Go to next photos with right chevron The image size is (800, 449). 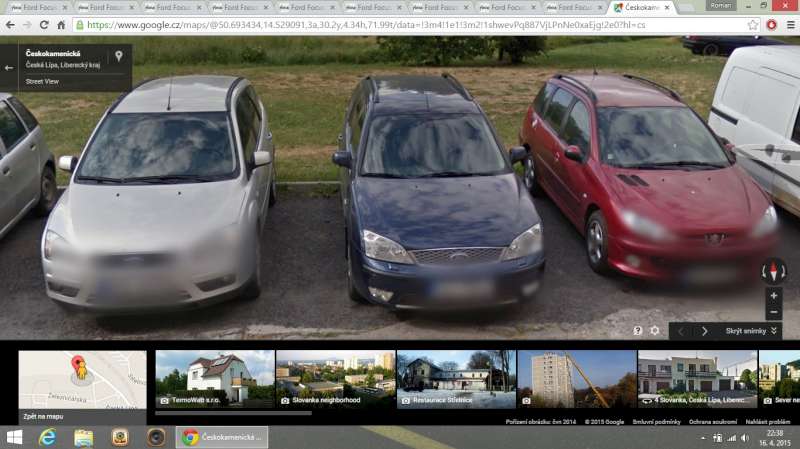pyautogui.click(x=704, y=331)
